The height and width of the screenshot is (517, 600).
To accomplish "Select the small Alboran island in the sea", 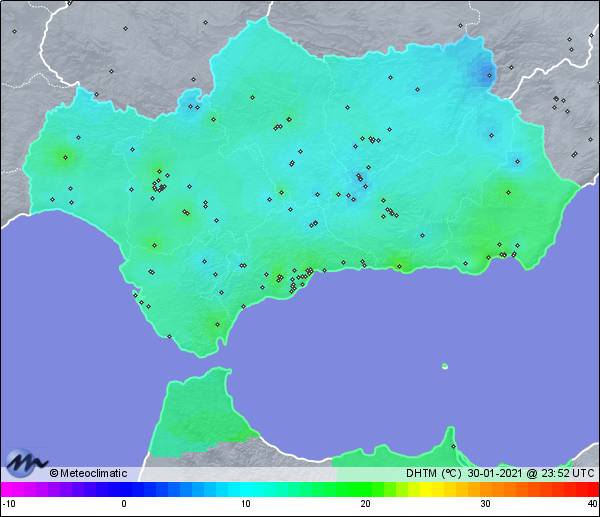I will (445, 366).
